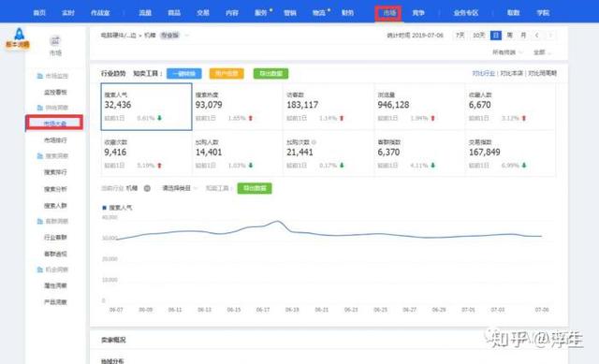Open the 市场 tab in the top navigation
The width and height of the screenshot is (599, 364).
pyautogui.click(x=389, y=12)
